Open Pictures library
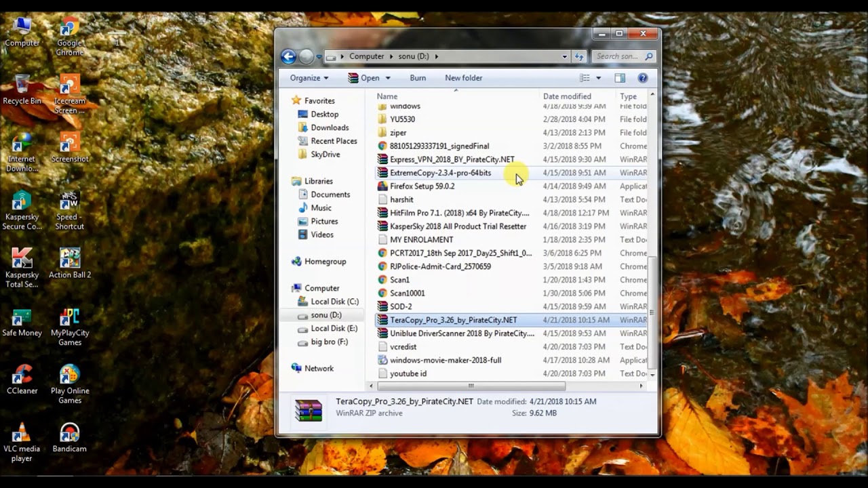Screen dimensions: 868x488 point(324,222)
